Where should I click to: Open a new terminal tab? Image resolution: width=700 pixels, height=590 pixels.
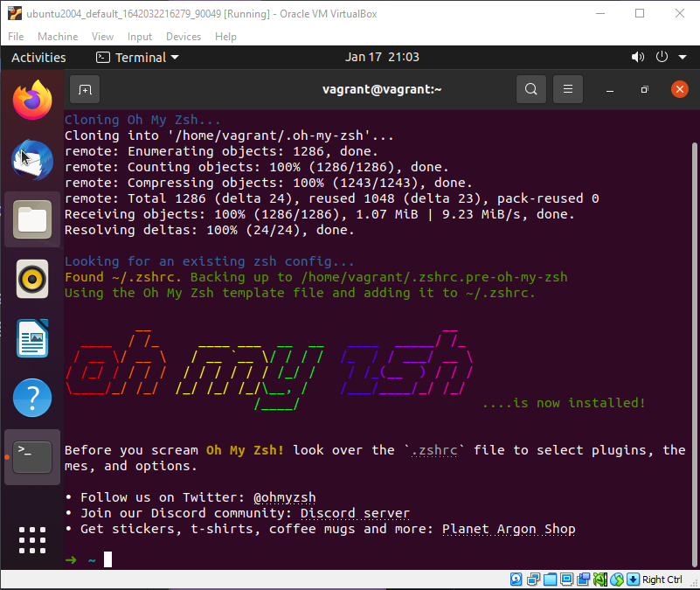click(x=85, y=89)
